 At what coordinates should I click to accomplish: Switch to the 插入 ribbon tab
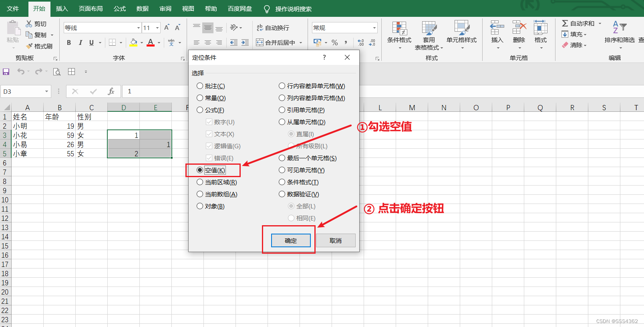tap(62, 8)
